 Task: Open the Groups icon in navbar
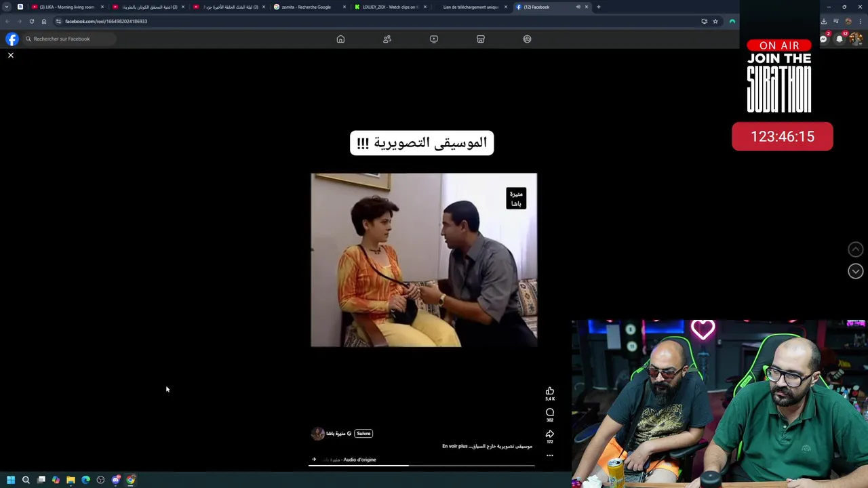click(527, 39)
